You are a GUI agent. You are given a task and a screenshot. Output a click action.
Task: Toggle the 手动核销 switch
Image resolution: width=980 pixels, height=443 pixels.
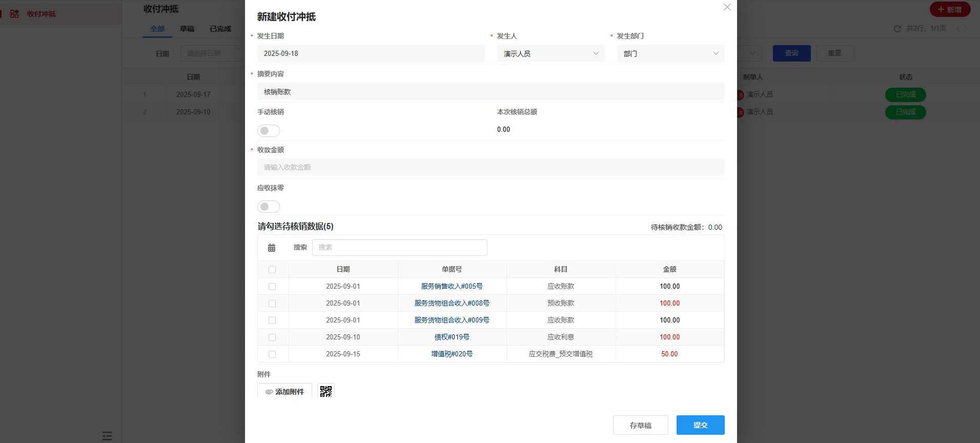coord(269,131)
